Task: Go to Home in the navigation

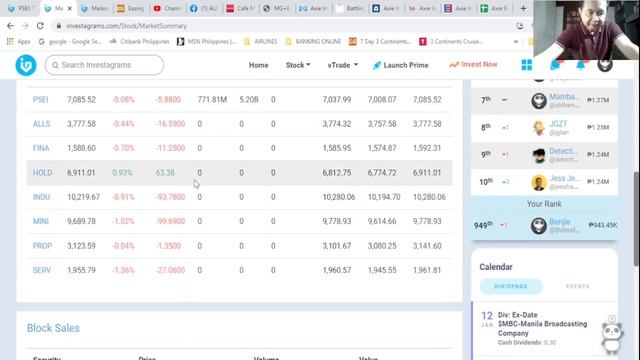Action: tap(258, 65)
